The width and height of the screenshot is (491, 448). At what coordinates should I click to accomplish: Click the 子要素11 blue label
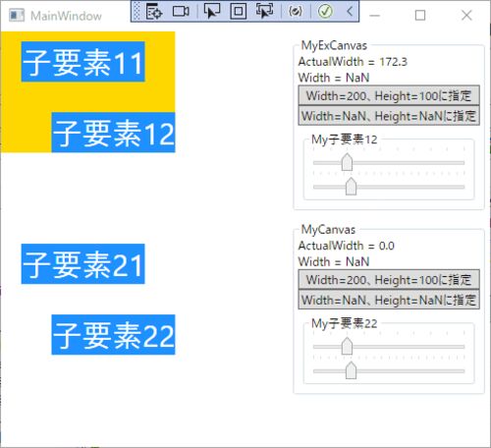(x=83, y=62)
